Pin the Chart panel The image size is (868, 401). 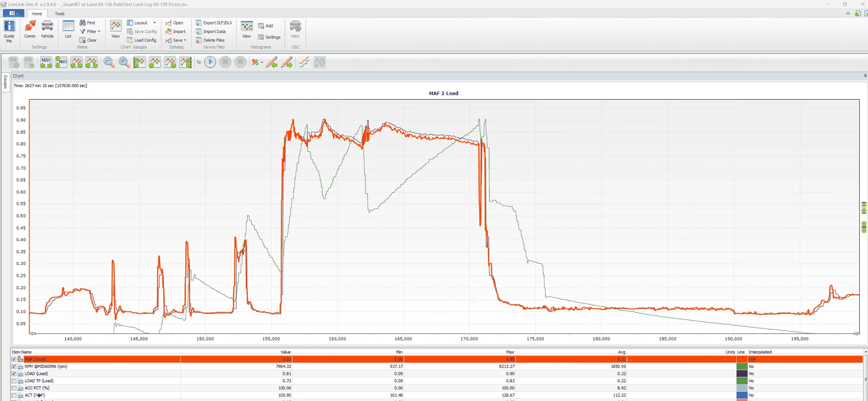point(865,76)
